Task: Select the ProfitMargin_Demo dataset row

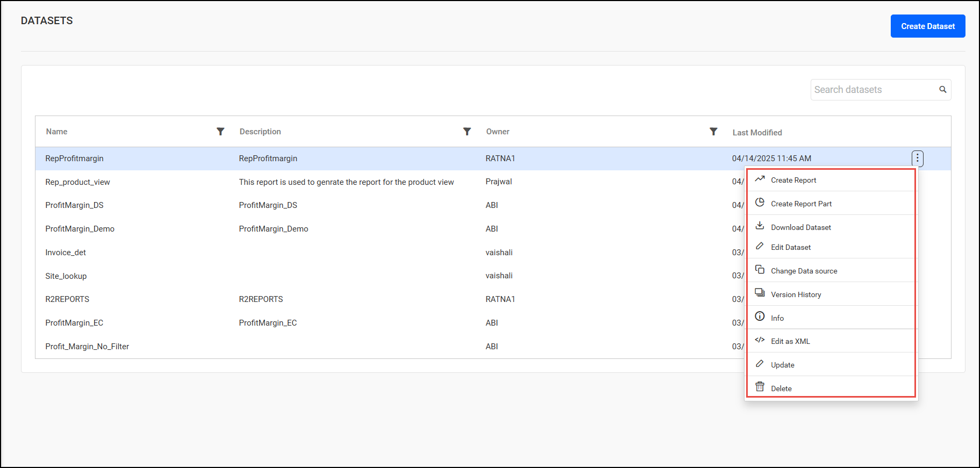Action: click(x=80, y=229)
